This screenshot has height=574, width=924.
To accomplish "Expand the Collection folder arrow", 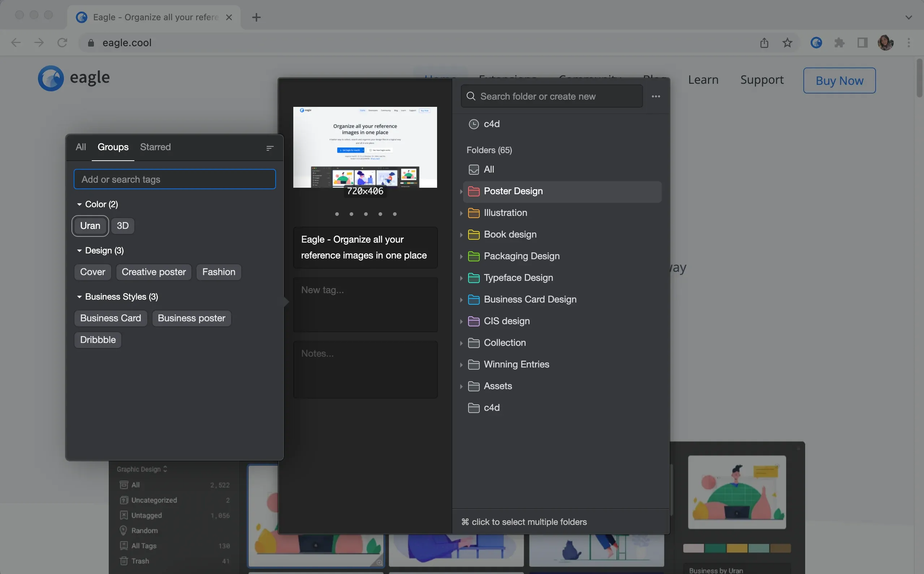I will pos(461,343).
